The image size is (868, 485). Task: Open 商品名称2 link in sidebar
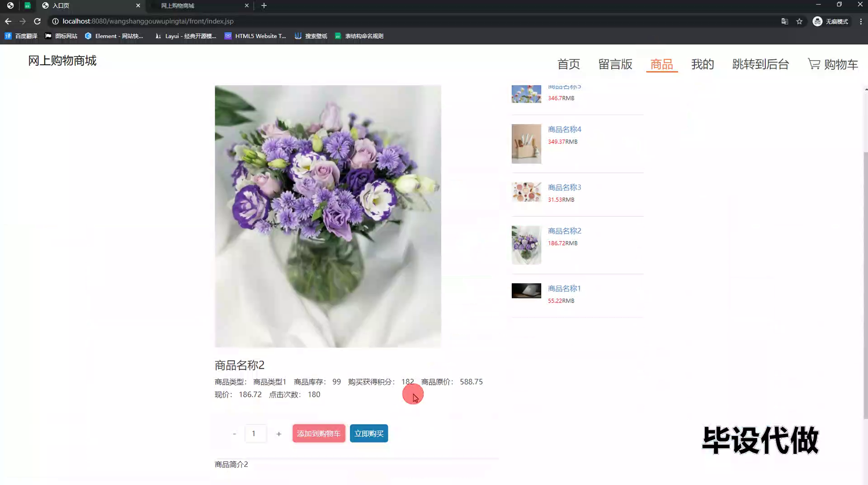coord(565,231)
